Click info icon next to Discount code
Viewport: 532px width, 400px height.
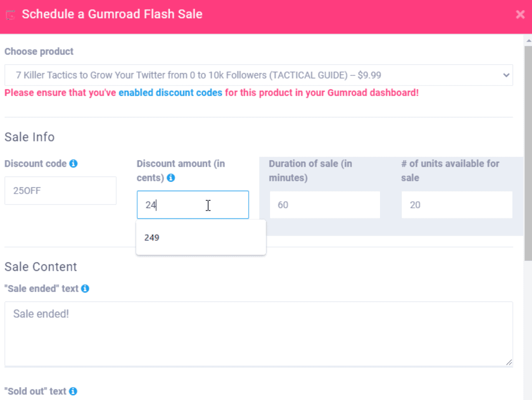pos(74,164)
